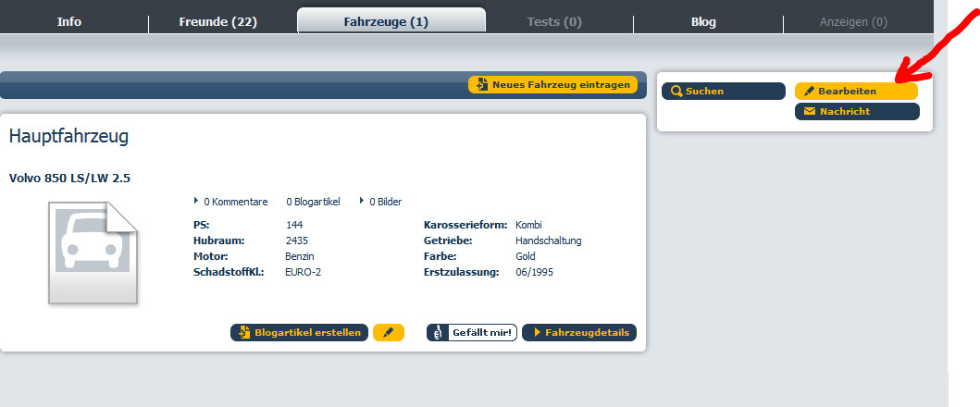The width and height of the screenshot is (980, 407).
Task: Click the car placeholder thumbnail image
Action: click(93, 253)
